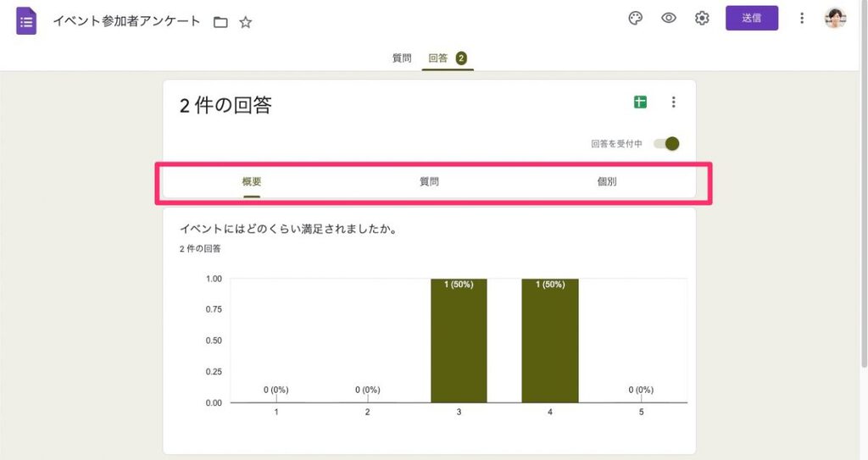868x460 pixels.
Task: Toggle 回答を受付中 switch off
Action: point(666,144)
